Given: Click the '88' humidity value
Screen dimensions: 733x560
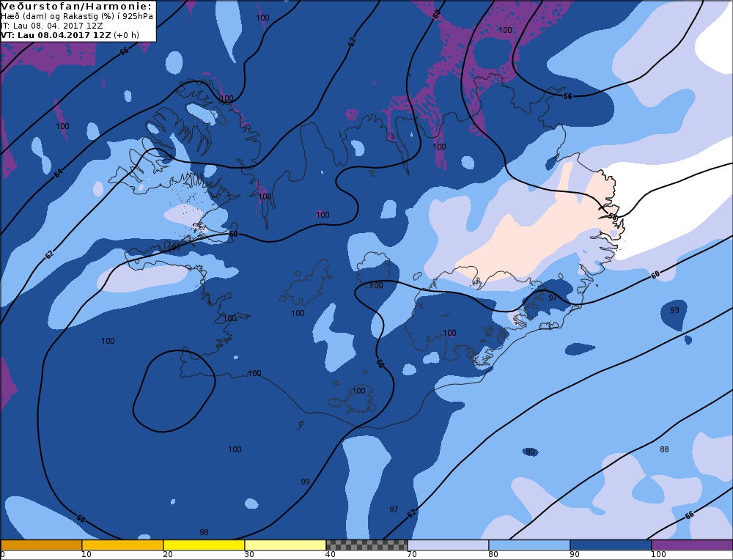Looking at the screenshot, I should [664, 449].
